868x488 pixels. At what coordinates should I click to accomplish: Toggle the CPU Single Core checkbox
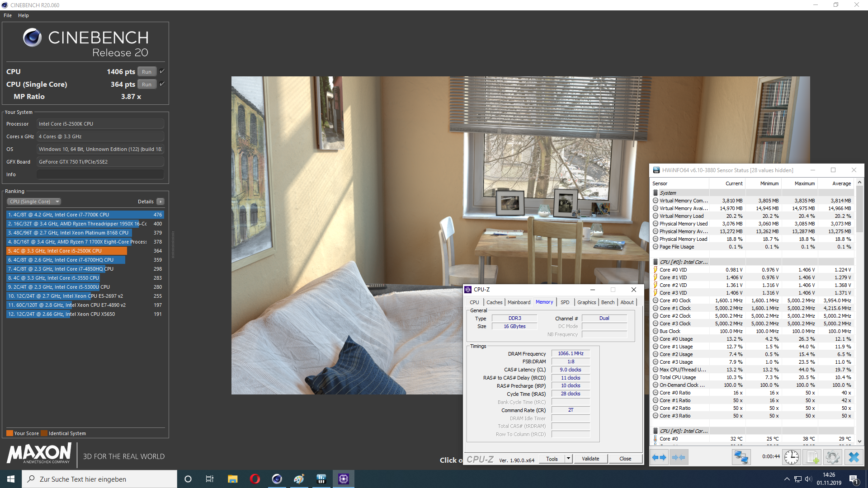pos(162,84)
